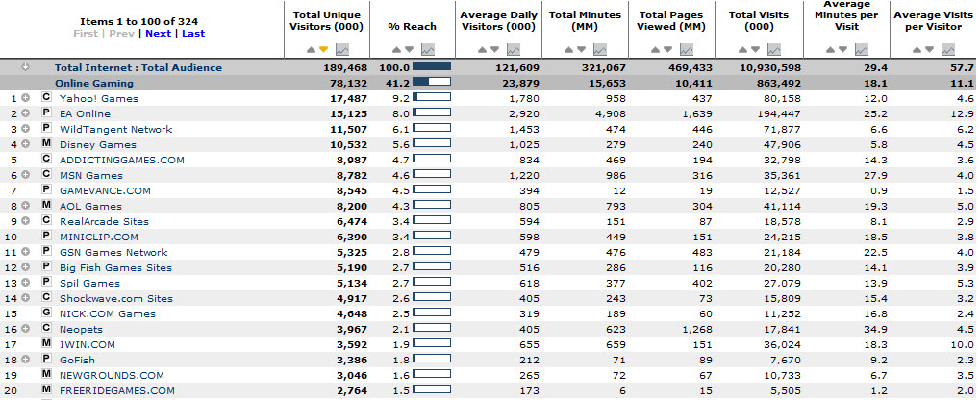The width and height of the screenshot is (980, 400).
Task: Select Neopets pages viewed value 1,268
Action: tap(697, 329)
